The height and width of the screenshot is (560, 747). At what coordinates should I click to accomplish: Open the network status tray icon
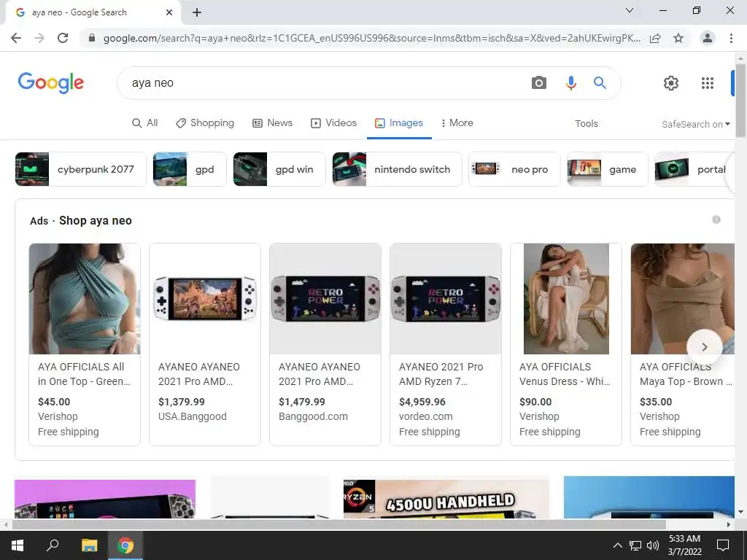(635, 545)
